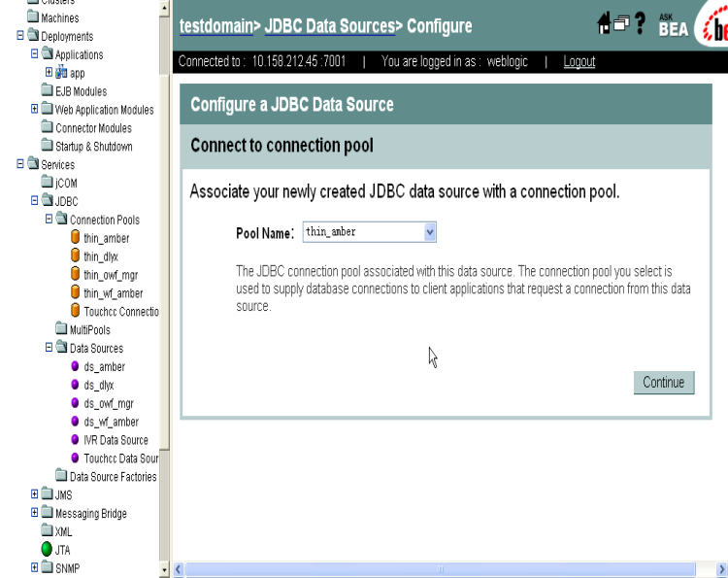Click the ds_amber data source purple icon

point(75,366)
